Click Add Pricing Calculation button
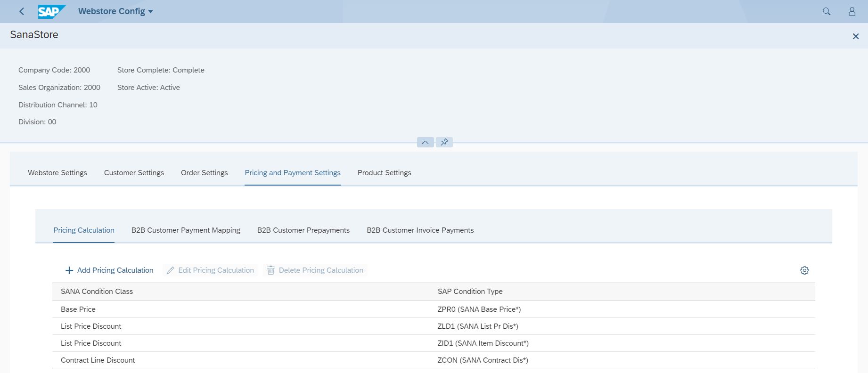 pos(109,270)
